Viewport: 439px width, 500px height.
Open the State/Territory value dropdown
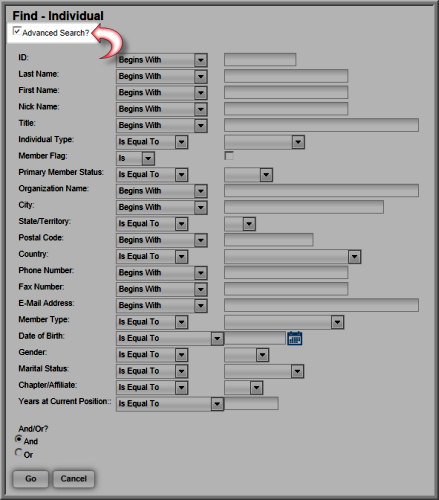point(240,224)
